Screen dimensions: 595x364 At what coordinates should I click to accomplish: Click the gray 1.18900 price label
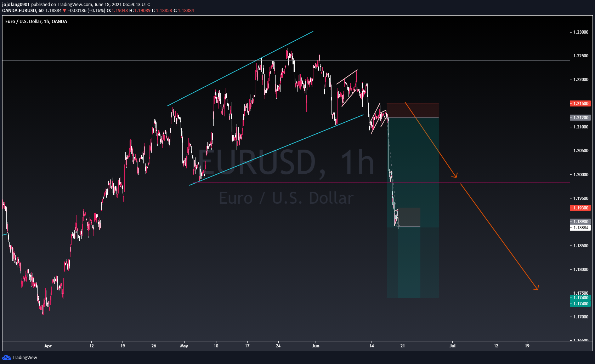click(580, 222)
